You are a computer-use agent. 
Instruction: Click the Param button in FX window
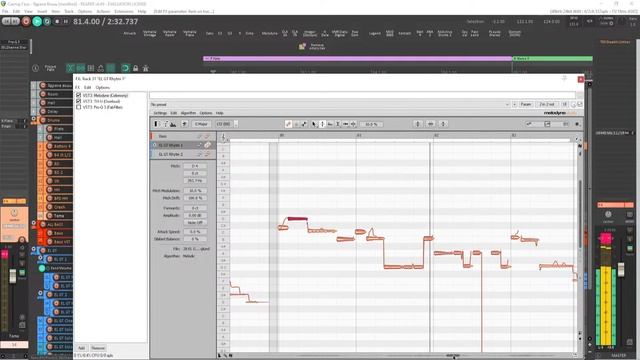(526, 104)
